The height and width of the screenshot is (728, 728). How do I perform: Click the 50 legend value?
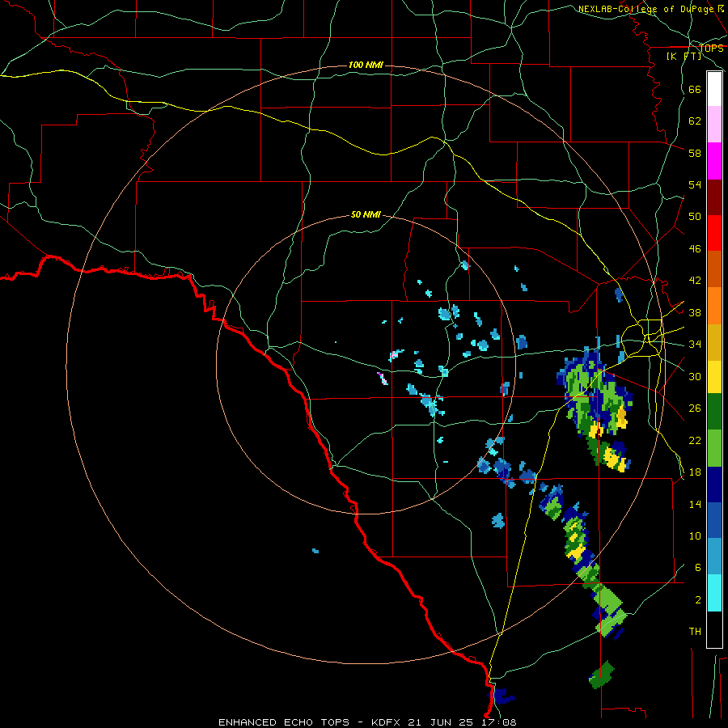click(x=695, y=217)
